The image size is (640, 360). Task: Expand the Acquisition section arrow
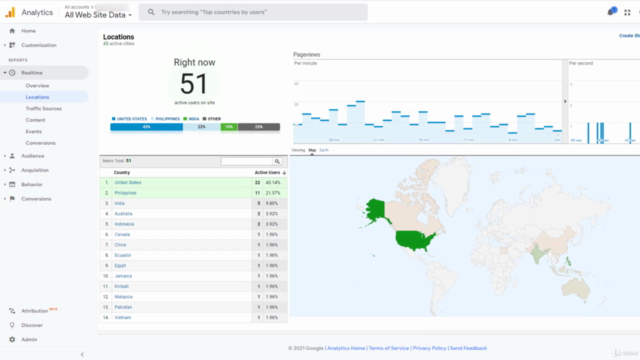pos(5,170)
